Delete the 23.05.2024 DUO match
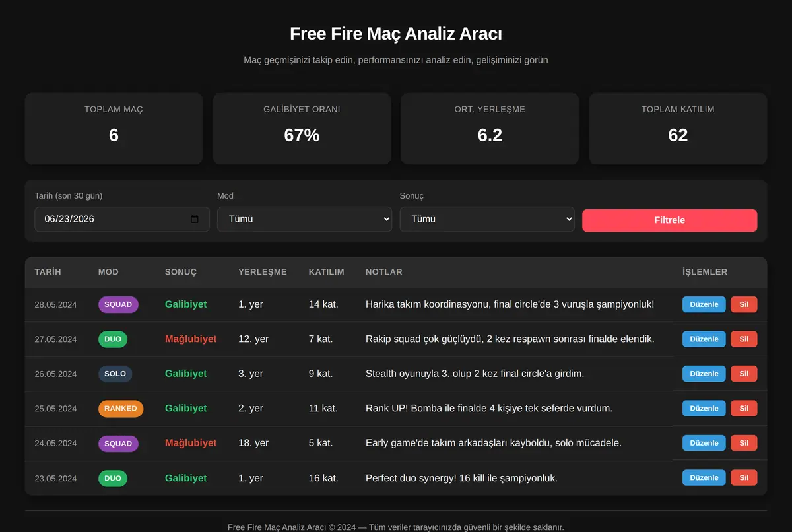Screen dimensions: 792x532 point(744,478)
